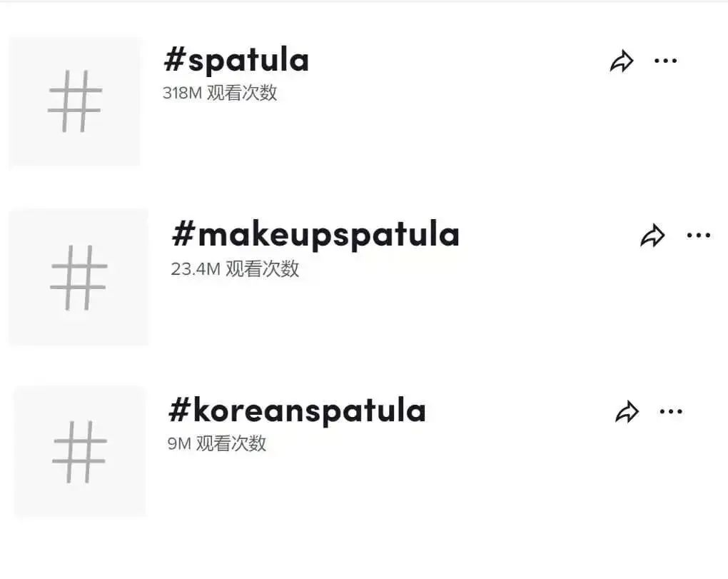Viewport: 728px width, 579px height.
Task: Open more options for #makeupspatula
Action: 698,235
